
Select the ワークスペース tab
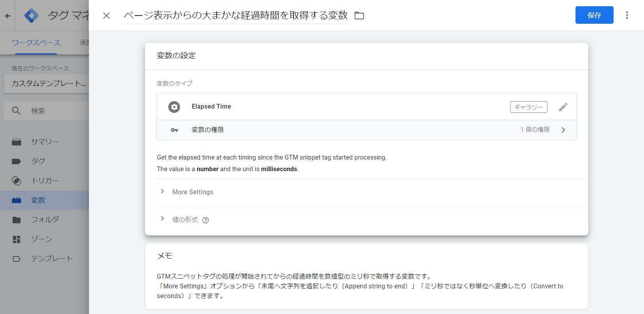pos(36,43)
